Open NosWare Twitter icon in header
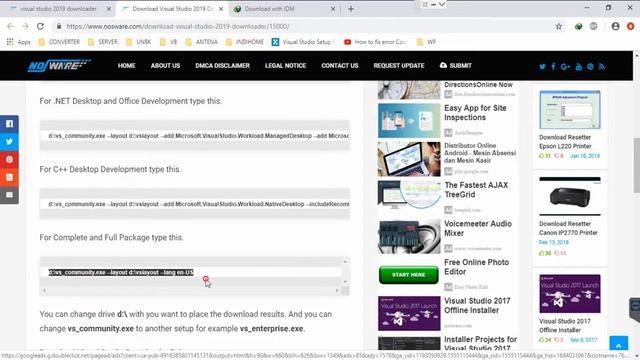The image size is (640, 360). (x=542, y=67)
